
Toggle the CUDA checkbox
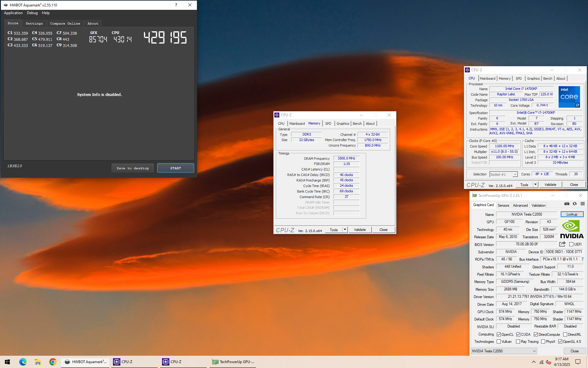[518, 335]
